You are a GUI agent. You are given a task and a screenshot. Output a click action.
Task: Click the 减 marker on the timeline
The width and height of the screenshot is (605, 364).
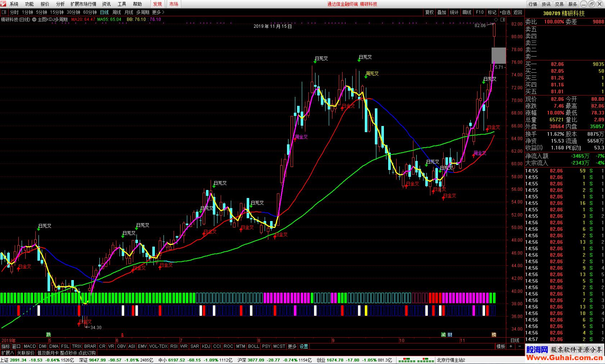coord(444,335)
